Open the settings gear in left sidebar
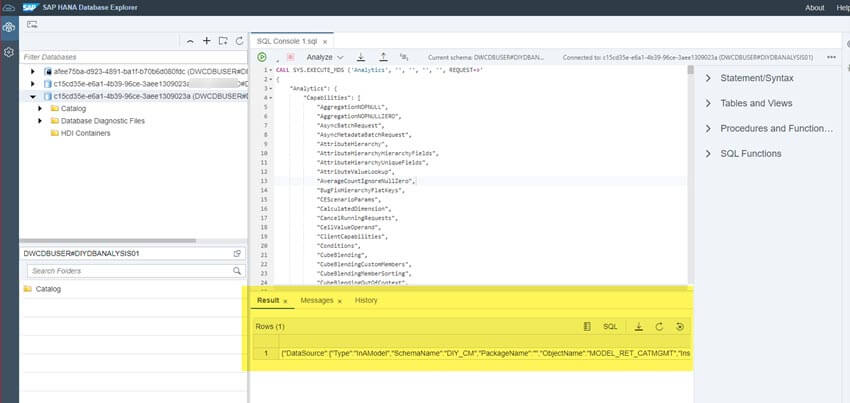 pyautogui.click(x=9, y=52)
